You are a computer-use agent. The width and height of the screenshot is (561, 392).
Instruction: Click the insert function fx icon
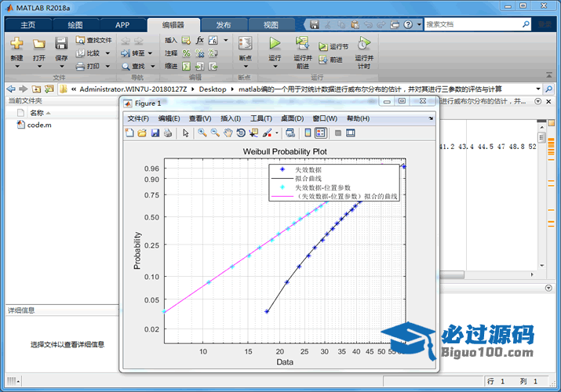[199, 40]
